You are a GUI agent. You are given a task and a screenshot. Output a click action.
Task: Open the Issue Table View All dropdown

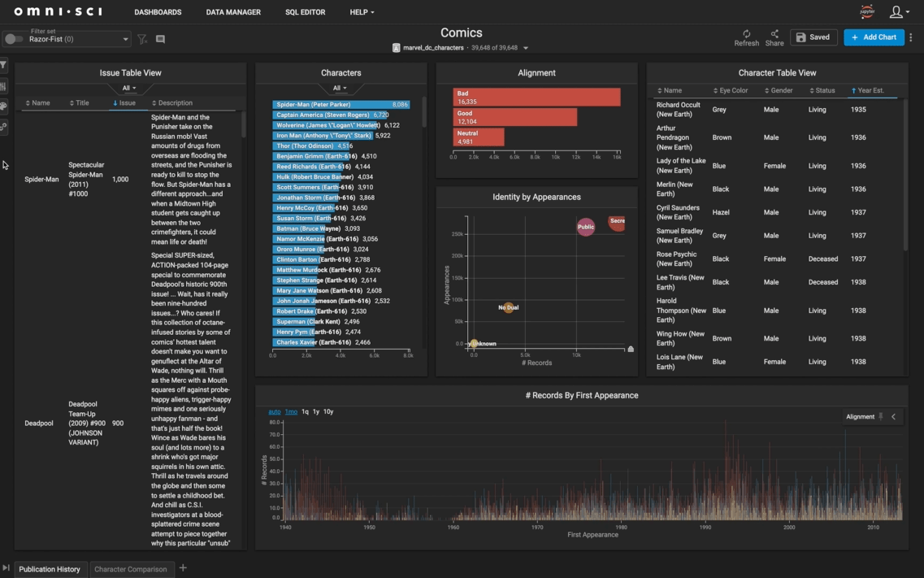(129, 88)
